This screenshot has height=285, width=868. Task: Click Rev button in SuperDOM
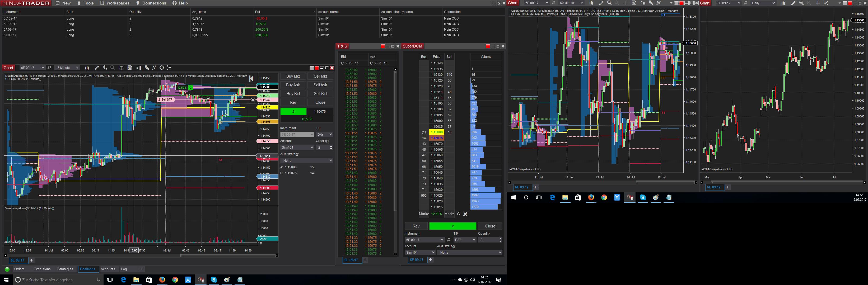click(x=416, y=226)
